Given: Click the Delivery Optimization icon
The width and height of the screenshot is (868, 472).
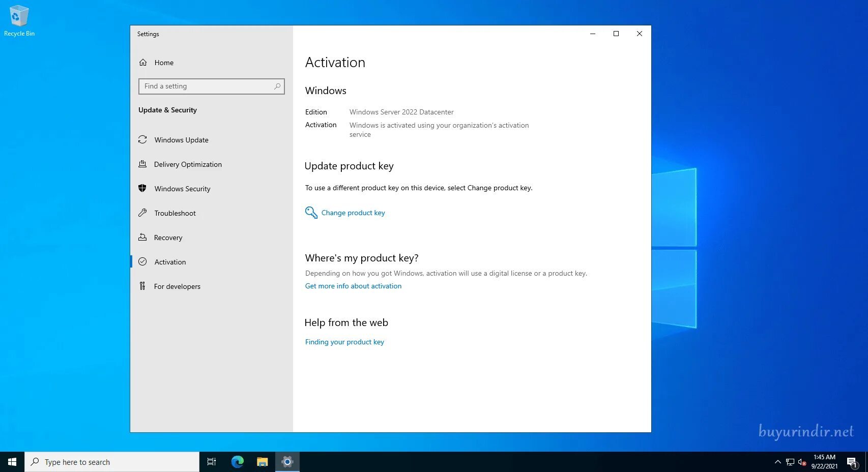Looking at the screenshot, I should tap(142, 164).
